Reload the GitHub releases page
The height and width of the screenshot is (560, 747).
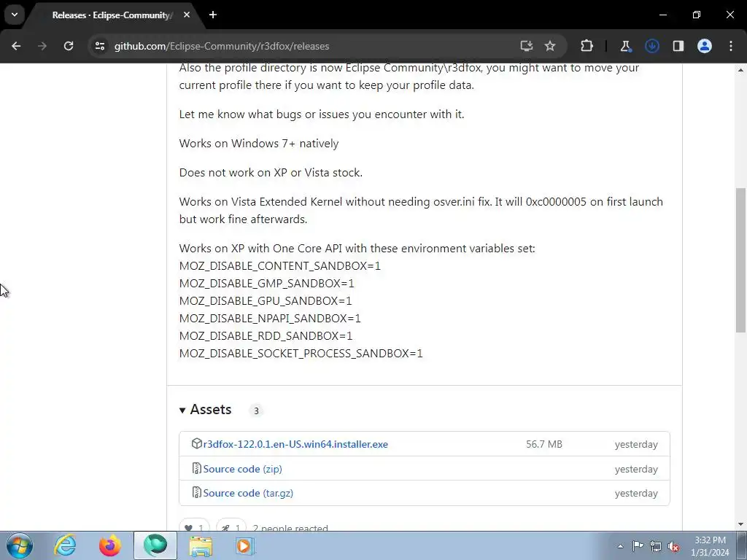click(x=69, y=46)
